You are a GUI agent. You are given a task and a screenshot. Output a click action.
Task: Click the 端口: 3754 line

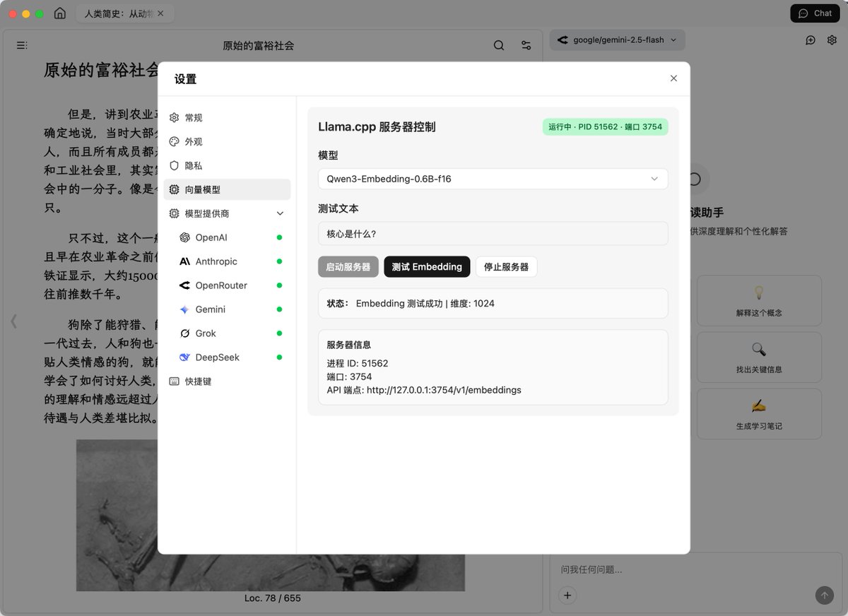[x=349, y=377]
